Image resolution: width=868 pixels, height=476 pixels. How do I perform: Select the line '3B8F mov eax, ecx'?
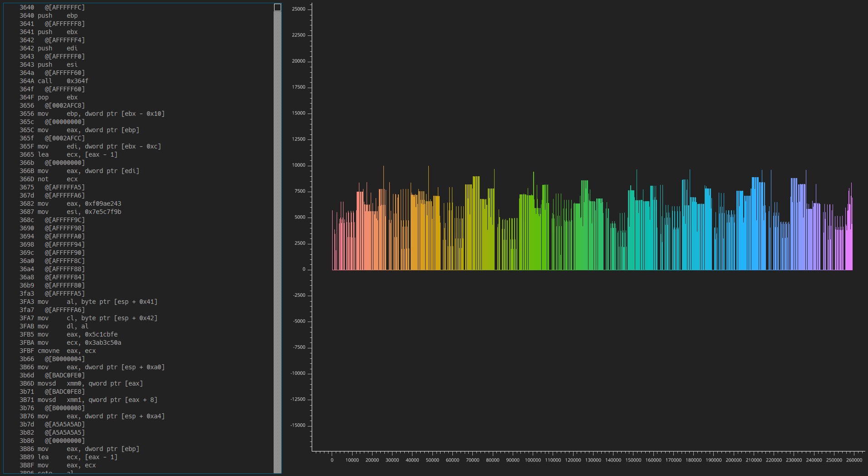click(x=138, y=465)
